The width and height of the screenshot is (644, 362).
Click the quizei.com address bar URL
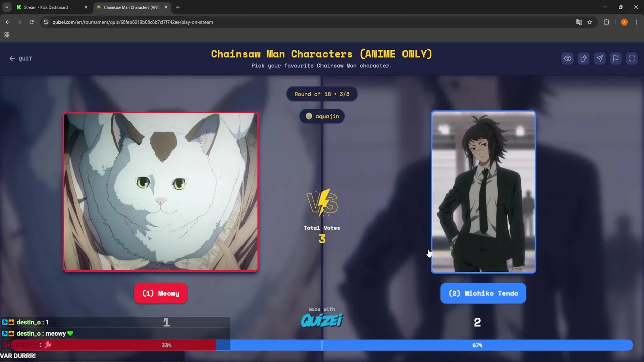point(133,22)
